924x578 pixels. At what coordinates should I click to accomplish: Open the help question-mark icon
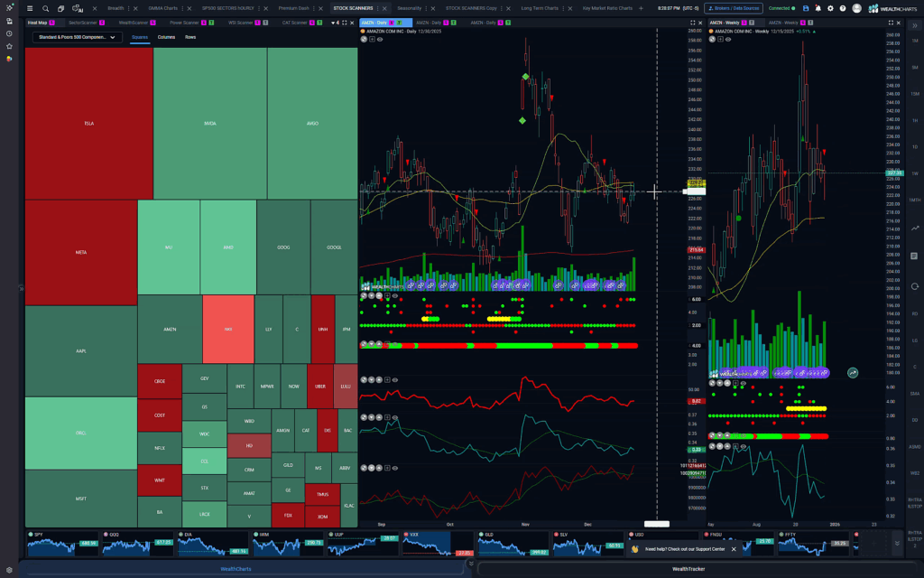click(843, 8)
